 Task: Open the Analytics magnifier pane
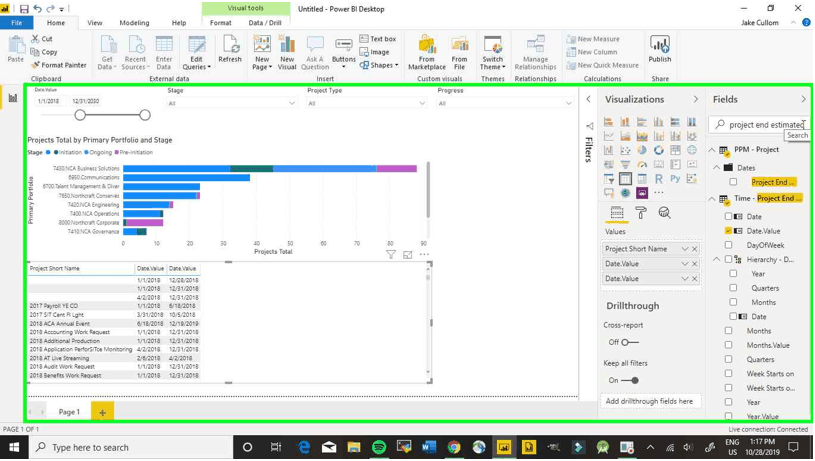pos(664,213)
